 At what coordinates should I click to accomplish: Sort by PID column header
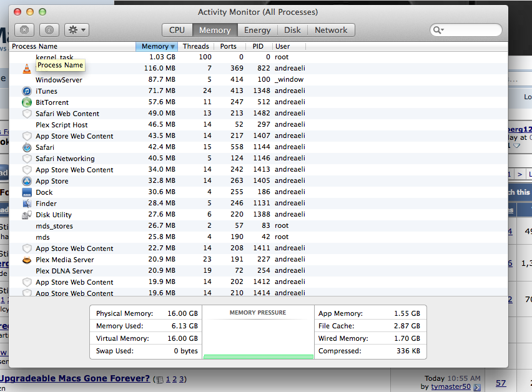tap(258, 46)
